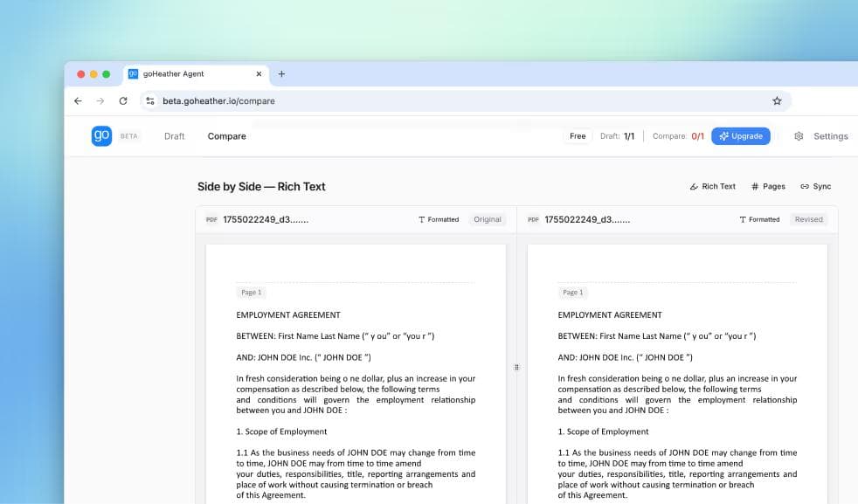Screen dimensions: 858x504
Task: Click the Settings gear icon
Action: click(x=799, y=136)
